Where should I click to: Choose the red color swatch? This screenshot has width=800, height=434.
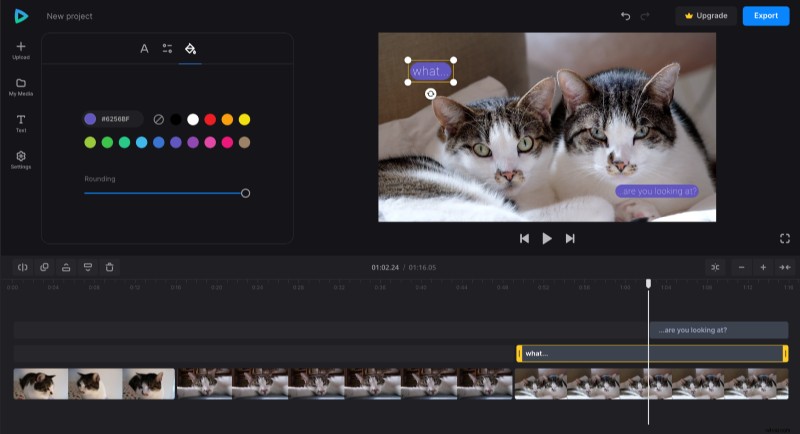(210, 119)
